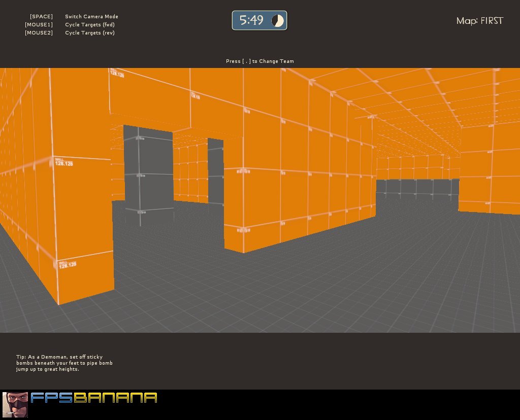Click the yellow BANANA part of the logo
The image size is (520, 420).
[x=115, y=398]
